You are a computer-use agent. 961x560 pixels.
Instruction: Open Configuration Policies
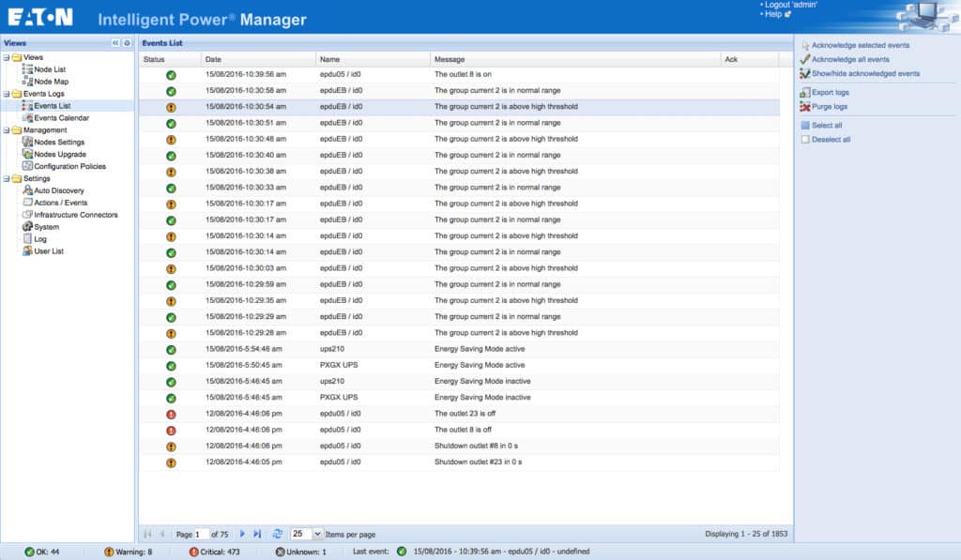(69, 166)
